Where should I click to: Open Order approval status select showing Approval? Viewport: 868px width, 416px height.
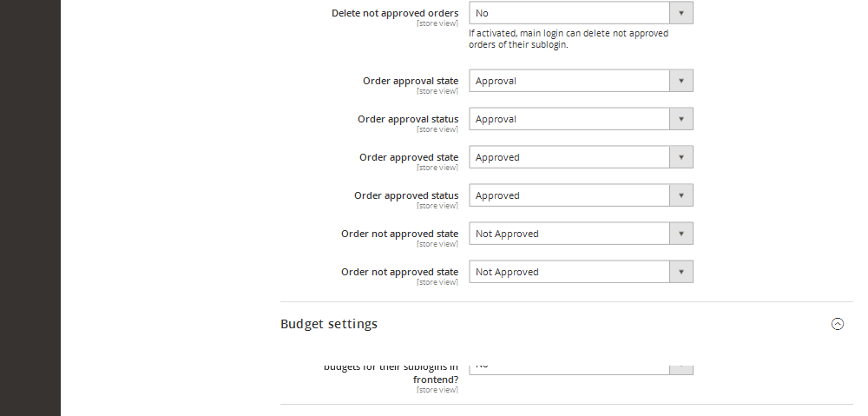(581, 119)
